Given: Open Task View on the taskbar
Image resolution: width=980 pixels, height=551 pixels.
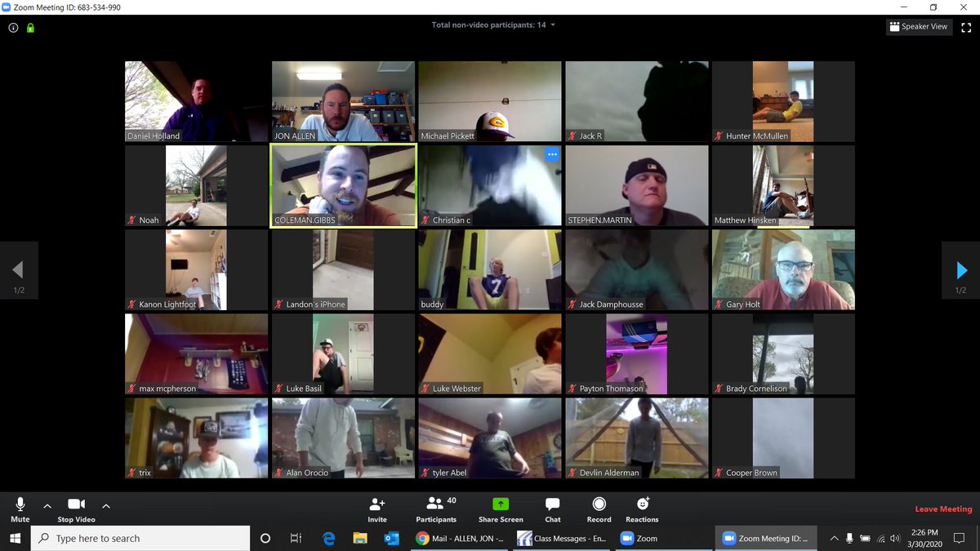Looking at the screenshot, I should click(296, 538).
